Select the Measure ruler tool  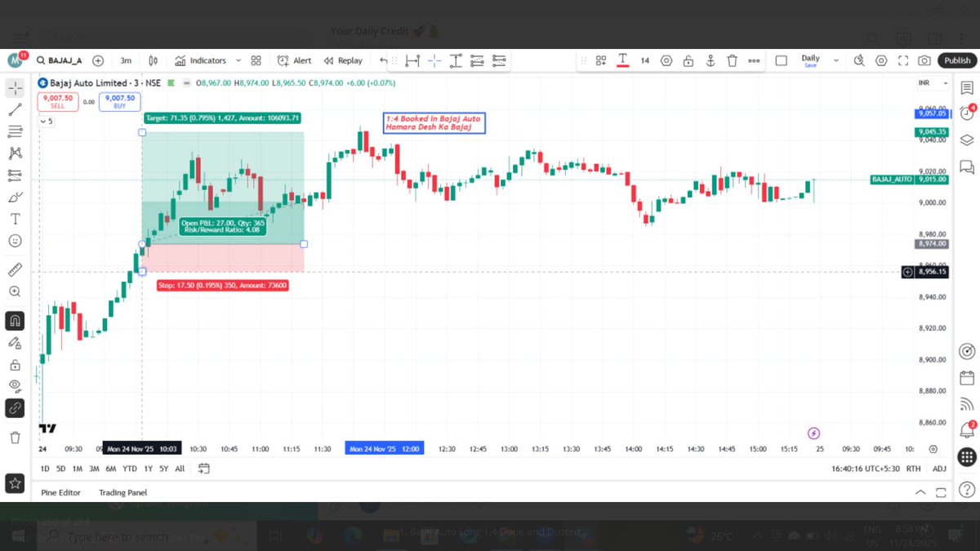[x=16, y=269]
